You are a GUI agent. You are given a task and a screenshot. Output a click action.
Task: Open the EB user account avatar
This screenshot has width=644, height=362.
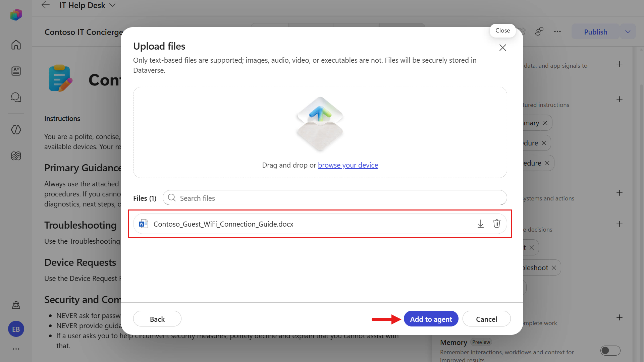pyautogui.click(x=16, y=329)
